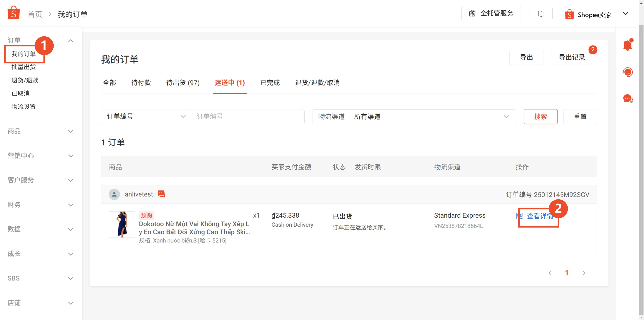Collapse the 订单 sidebar section
644x320 pixels.
click(x=71, y=41)
